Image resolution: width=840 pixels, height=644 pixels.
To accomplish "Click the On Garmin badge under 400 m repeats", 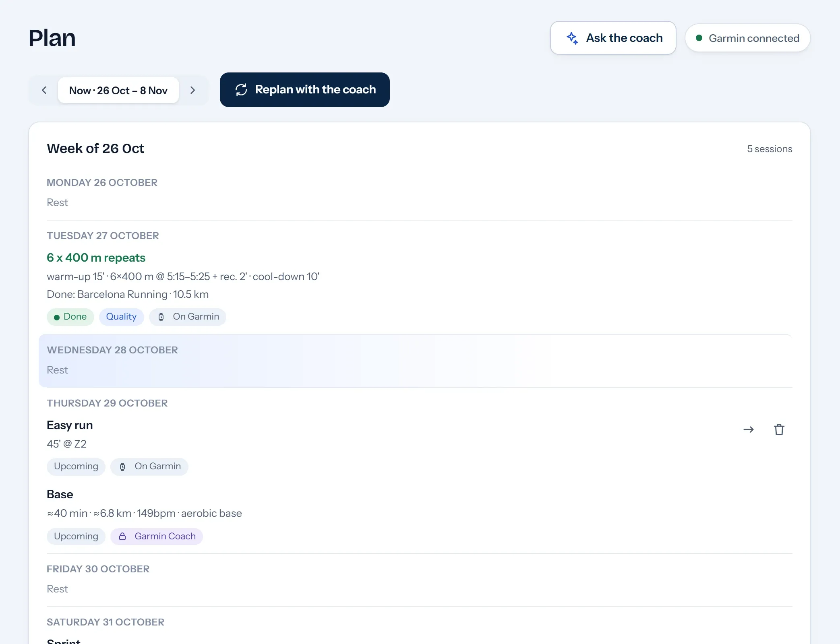I will [x=188, y=317].
